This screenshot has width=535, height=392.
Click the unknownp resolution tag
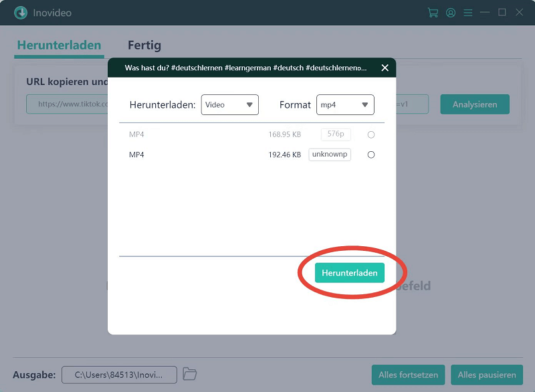click(x=330, y=155)
